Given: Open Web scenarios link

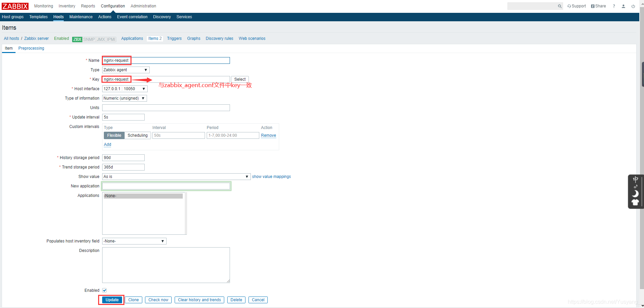Looking at the screenshot, I should 252,38.
